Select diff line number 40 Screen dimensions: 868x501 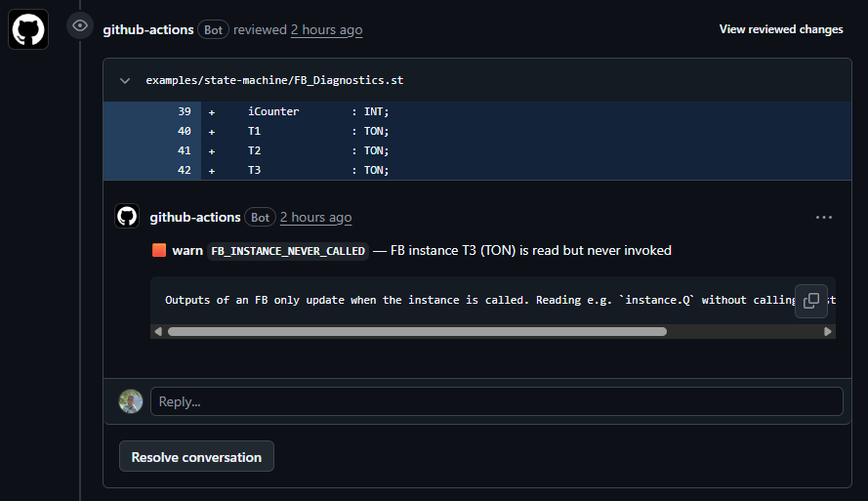[x=185, y=131]
